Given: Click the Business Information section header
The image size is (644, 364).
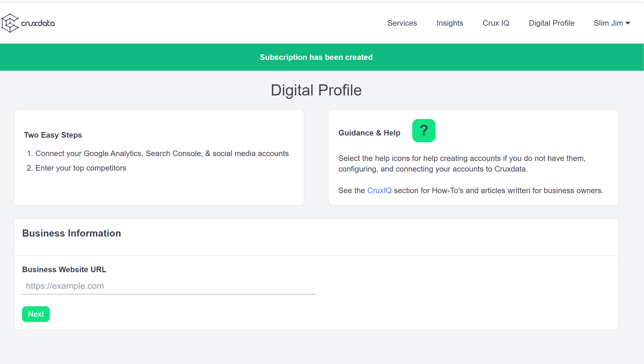Looking at the screenshot, I should (x=72, y=233).
